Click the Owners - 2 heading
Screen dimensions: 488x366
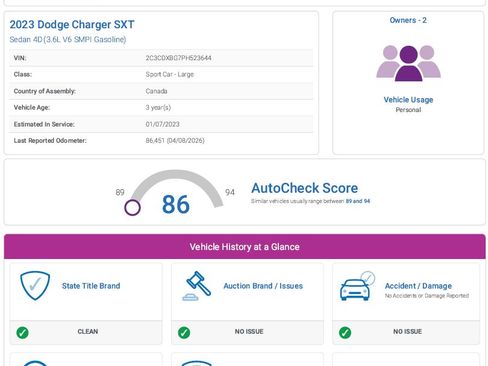point(408,20)
